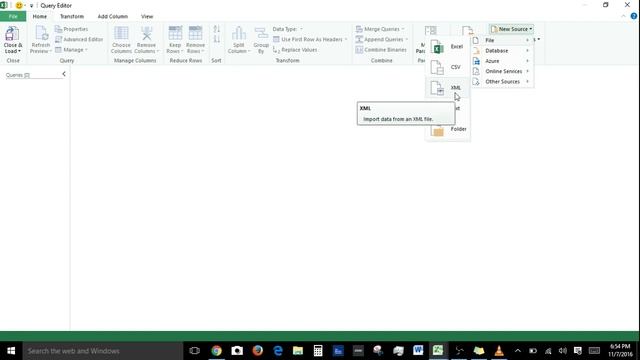
Task: Select Azure in New Source menu
Action: [502, 61]
